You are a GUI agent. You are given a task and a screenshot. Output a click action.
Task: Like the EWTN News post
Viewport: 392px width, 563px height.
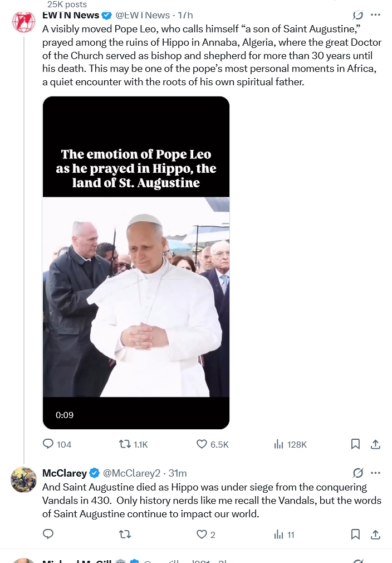[x=202, y=444]
